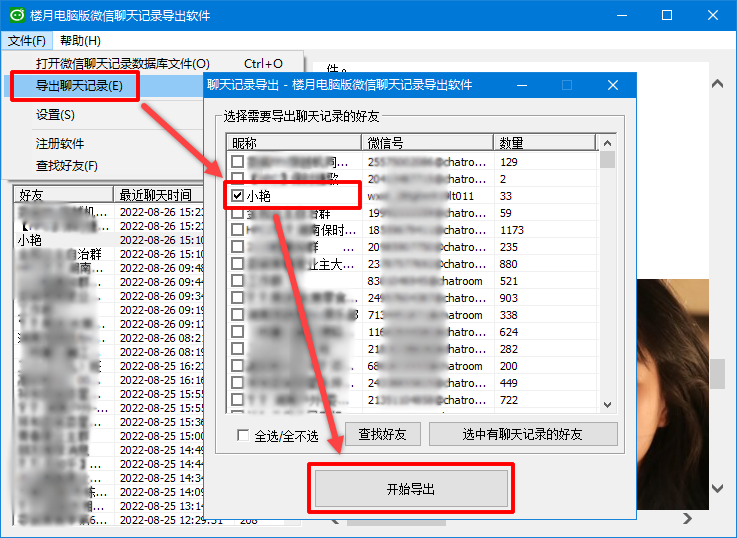Check the box on row with count 903
This screenshot has height=538, width=737.
tap(237, 298)
